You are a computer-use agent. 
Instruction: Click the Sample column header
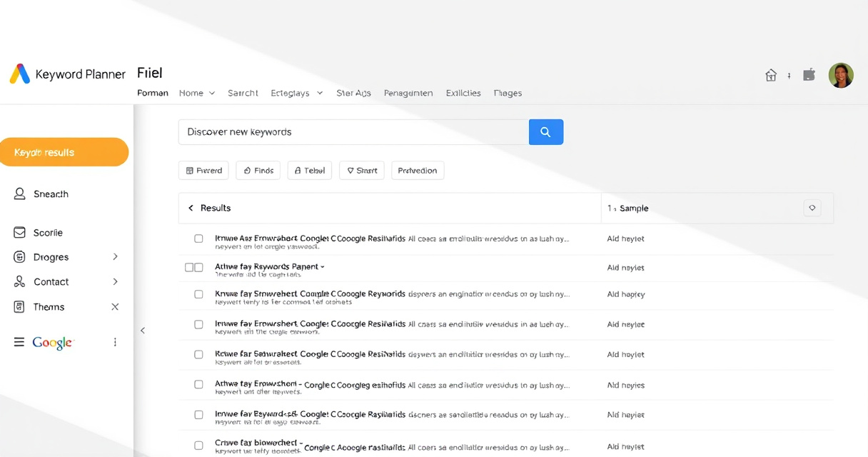point(634,209)
